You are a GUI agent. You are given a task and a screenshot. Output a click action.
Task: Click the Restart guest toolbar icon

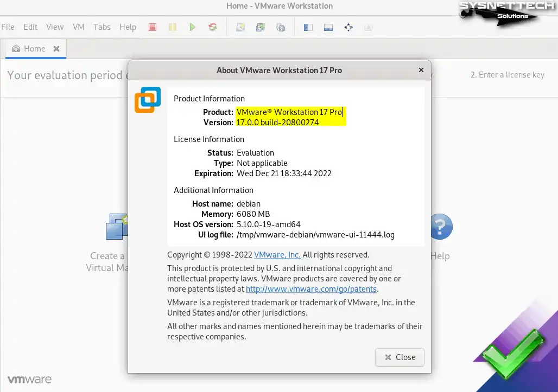tap(213, 27)
